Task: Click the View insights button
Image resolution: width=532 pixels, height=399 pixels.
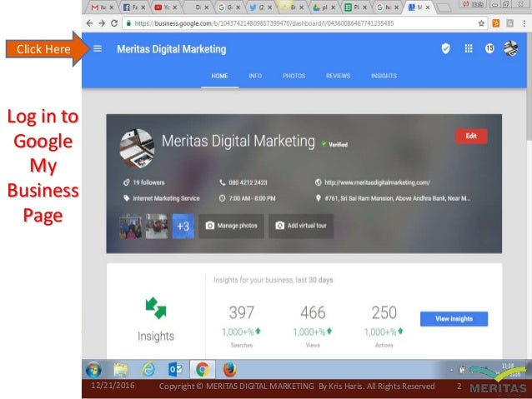Action: 454,319
